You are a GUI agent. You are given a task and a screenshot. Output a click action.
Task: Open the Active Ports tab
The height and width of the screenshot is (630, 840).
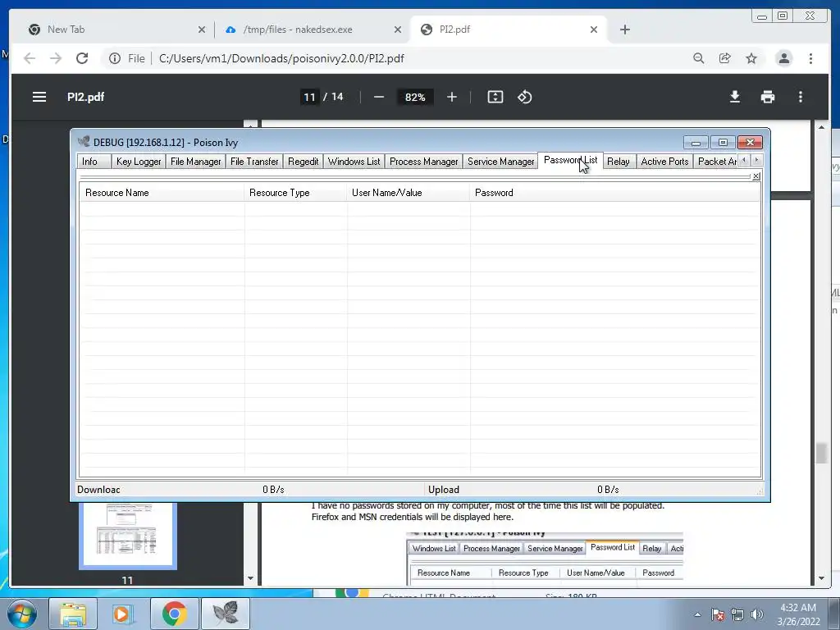click(664, 162)
